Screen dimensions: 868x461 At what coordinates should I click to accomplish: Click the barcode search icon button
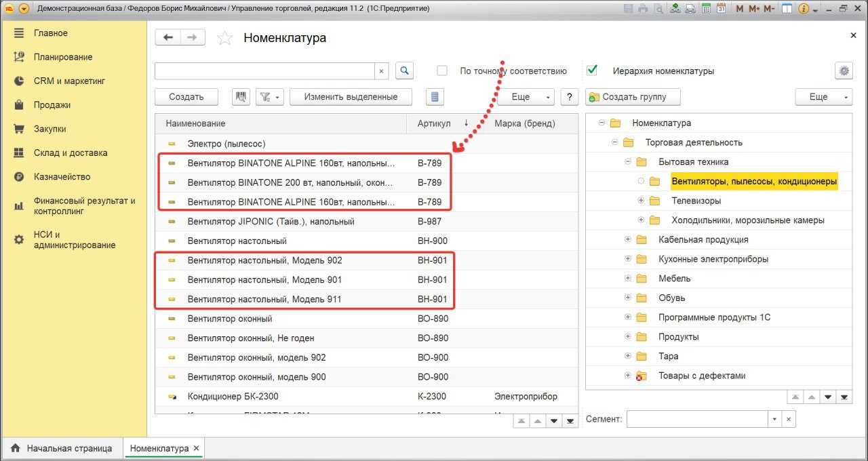241,97
